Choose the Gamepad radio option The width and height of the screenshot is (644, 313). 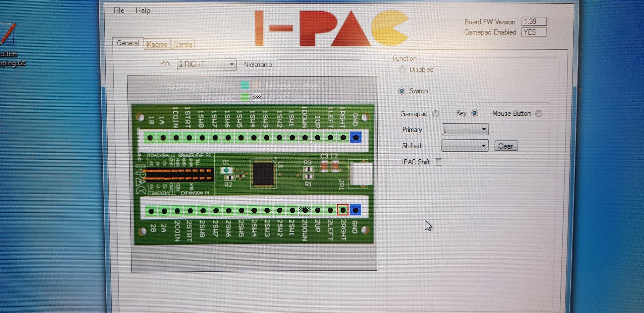(x=435, y=114)
